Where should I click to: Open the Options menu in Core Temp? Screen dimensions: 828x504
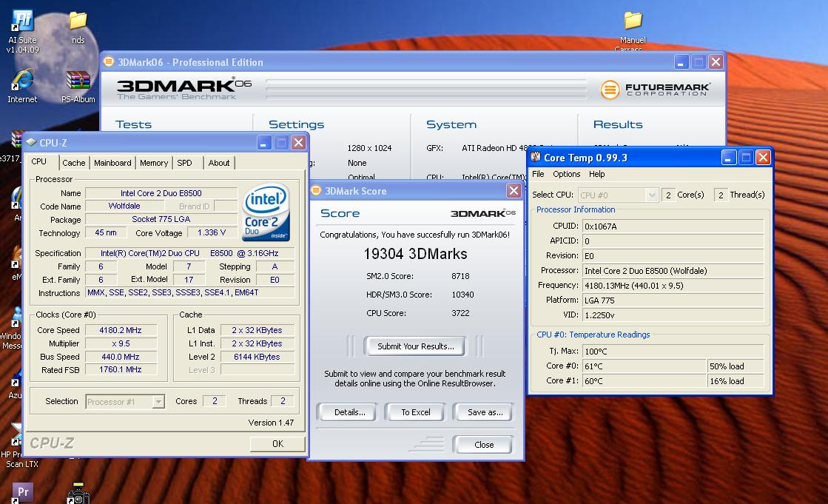point(566,175)
